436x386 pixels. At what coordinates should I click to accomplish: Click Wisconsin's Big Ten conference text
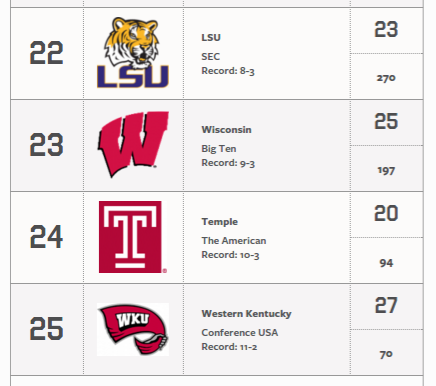coord(219,149)
